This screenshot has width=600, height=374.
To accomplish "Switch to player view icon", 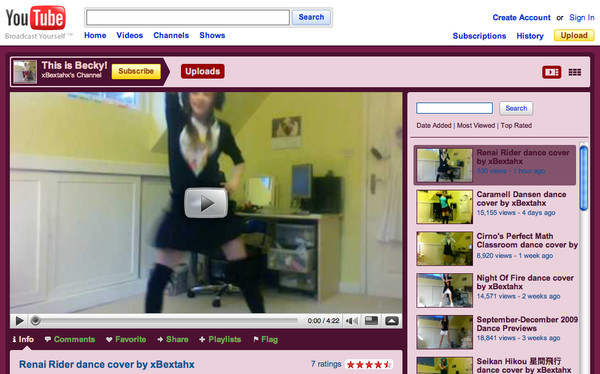I will pyautogui.click(x=551, y=72).
